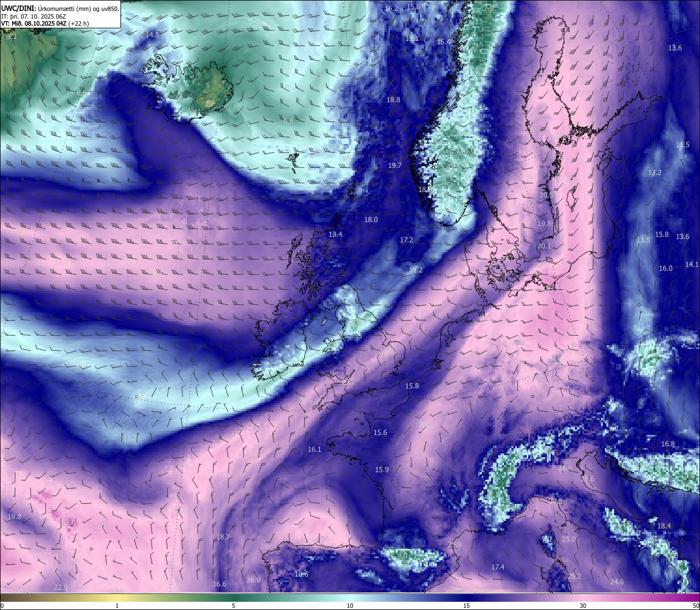Image resolution: width=700 pixels, height=610 pixels.
Task: Click the 30 tick on color scale
Action: [x=583, y=605]
